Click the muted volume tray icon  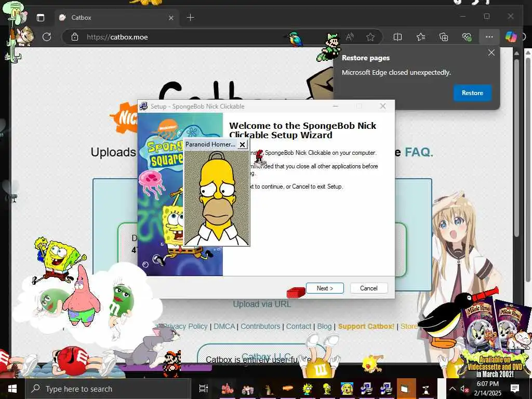pos(464,389)
